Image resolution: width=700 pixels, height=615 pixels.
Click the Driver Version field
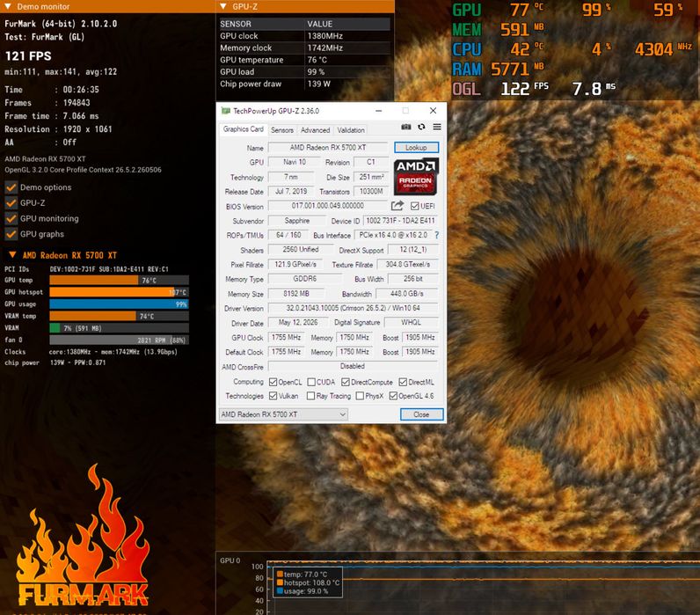(x=354, y=308)
